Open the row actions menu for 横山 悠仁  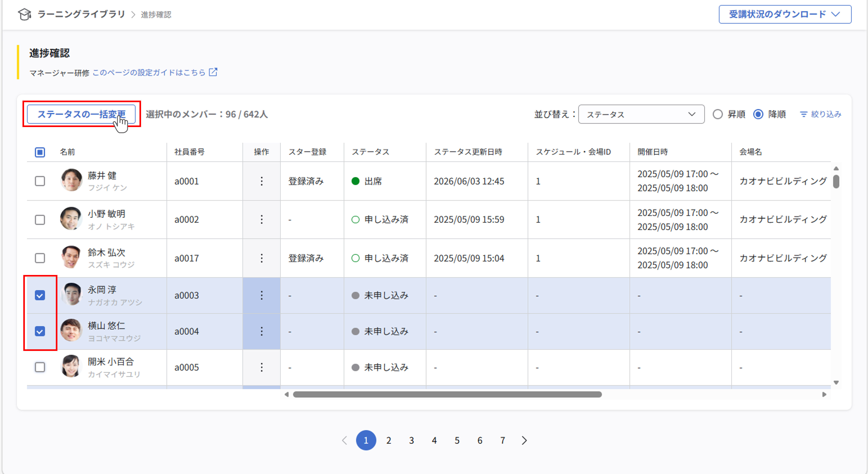coord(261,332)
